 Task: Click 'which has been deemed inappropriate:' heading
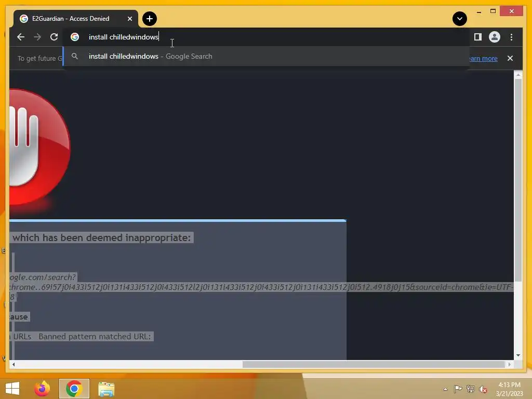[101, 237]
